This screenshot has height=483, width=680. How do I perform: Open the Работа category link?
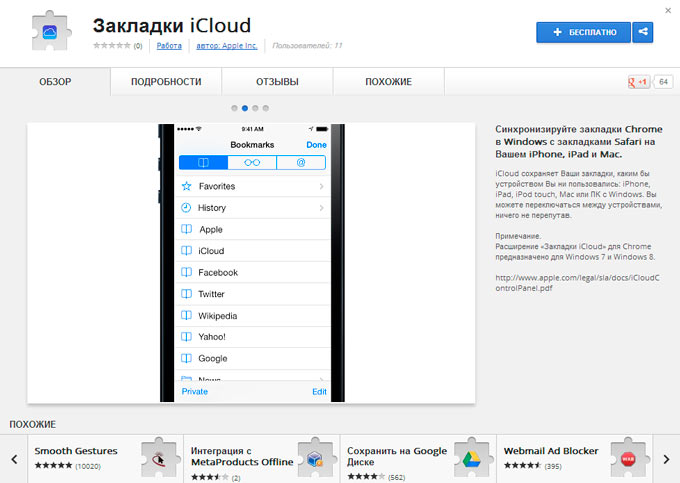point(169,46)
